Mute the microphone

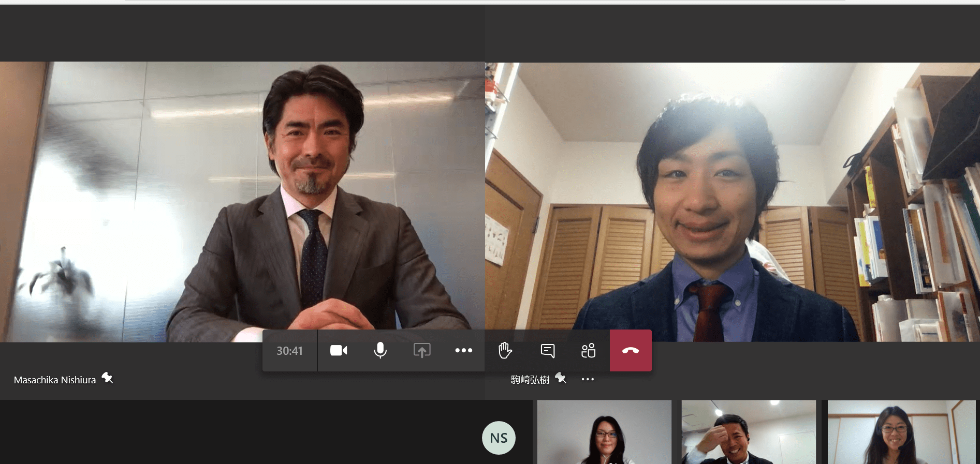(380, 351)
